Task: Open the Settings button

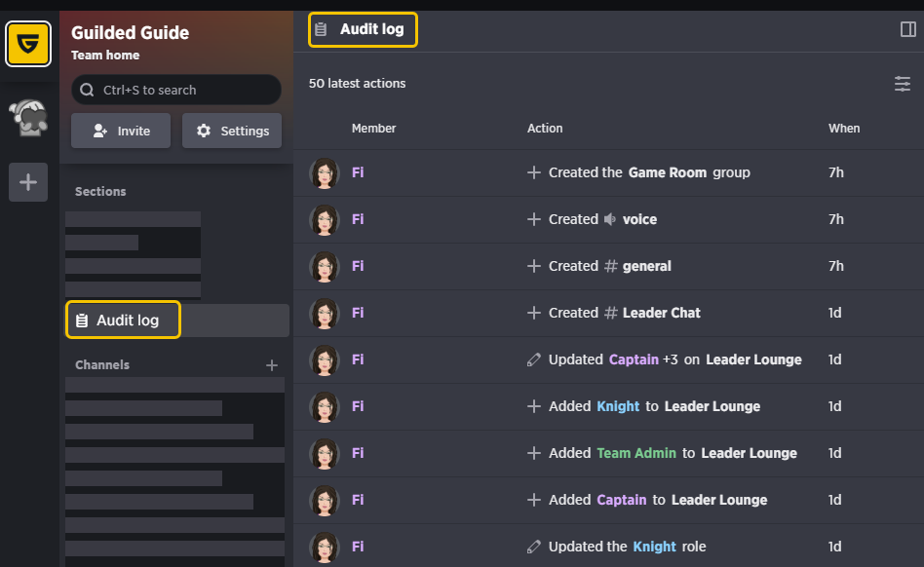Action: pyautogui.click(x=231, y=130)
